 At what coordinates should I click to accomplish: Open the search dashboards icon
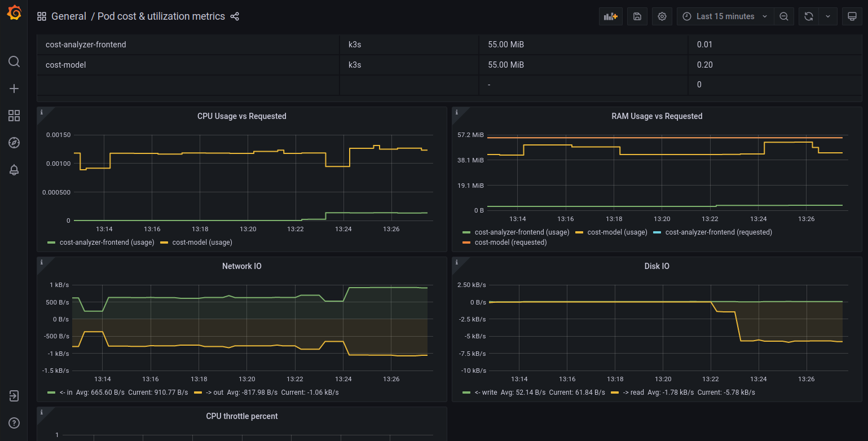[x=14, y=61]
